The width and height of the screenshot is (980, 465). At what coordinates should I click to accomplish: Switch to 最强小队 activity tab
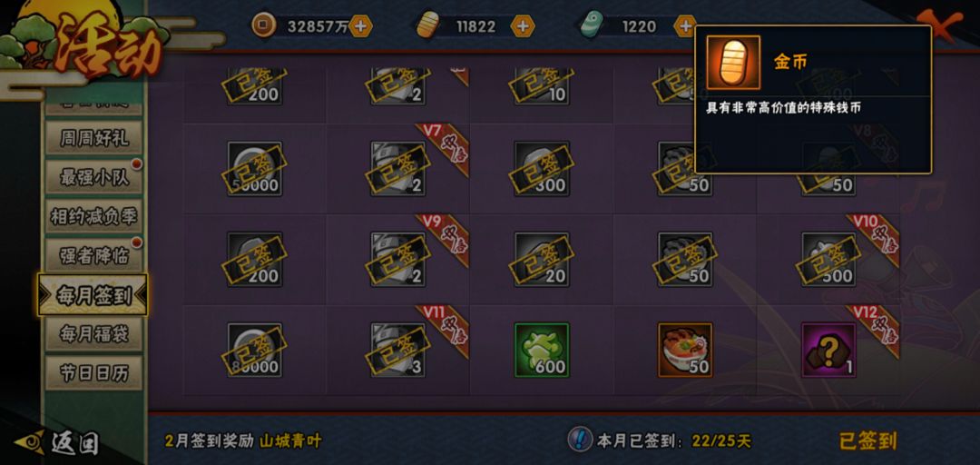pyautogui.click(x=93, y=177)
